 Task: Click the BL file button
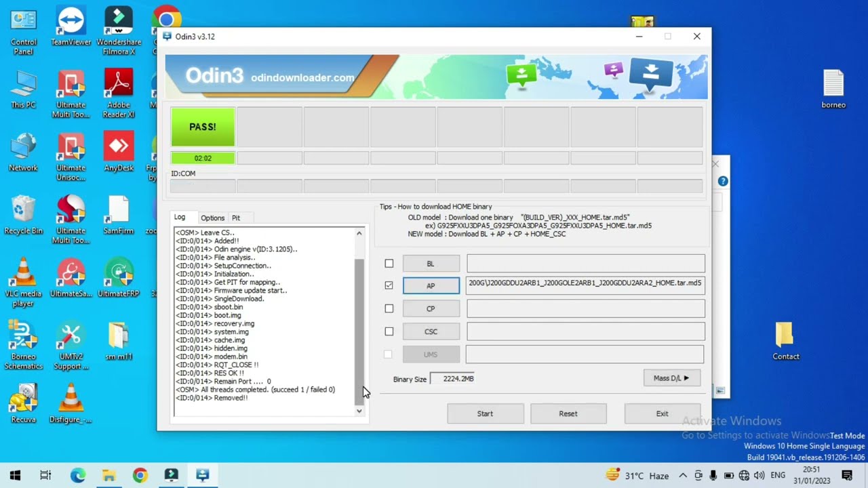click(x=431, y=264)
